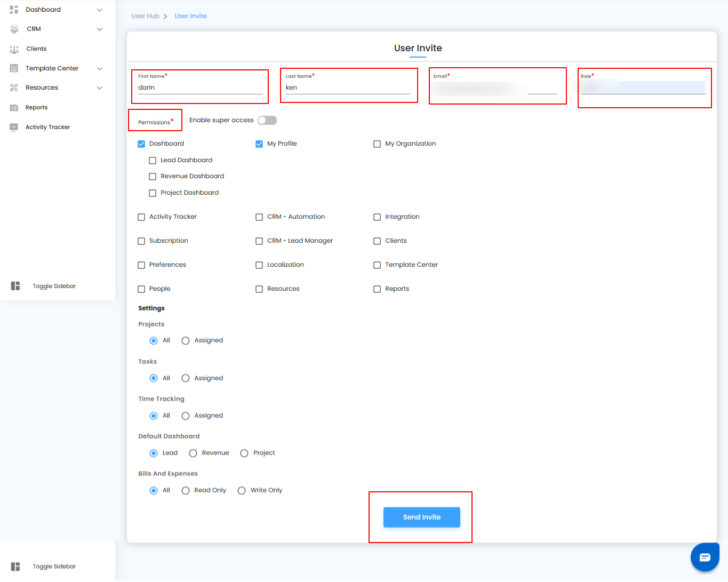Click the Last Name input field
Image resolution: width=728 pixels, height=582 pixels.
(348, 88)
